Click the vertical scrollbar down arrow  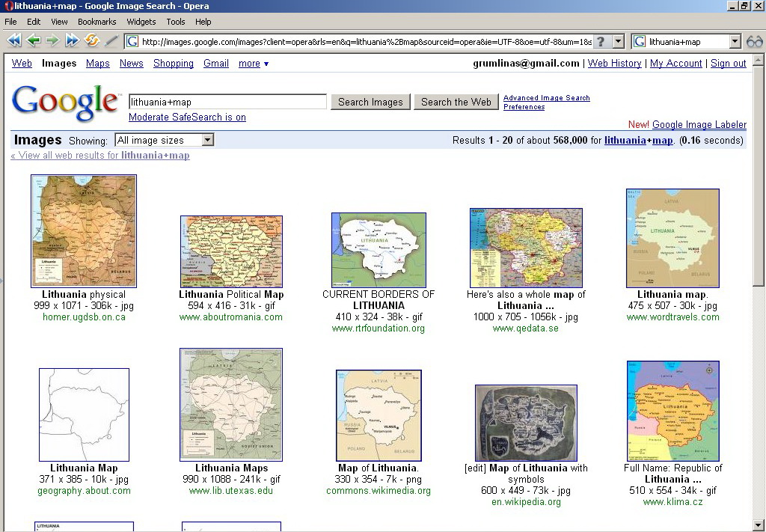coord(759,525)
